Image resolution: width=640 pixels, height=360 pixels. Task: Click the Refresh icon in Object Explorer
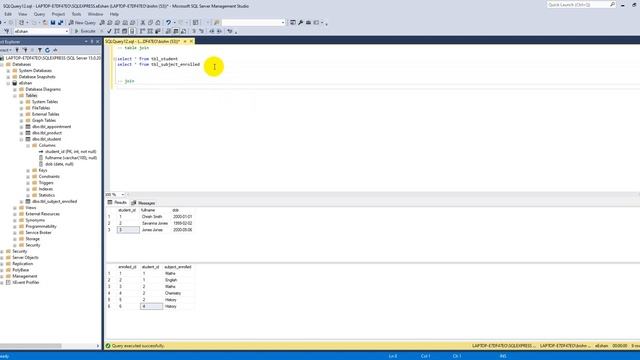[47, 50]
